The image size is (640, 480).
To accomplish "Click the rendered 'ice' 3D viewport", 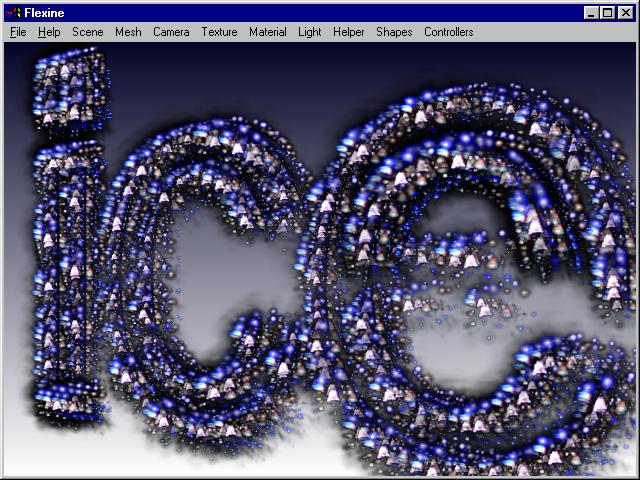I will (320, 259).
